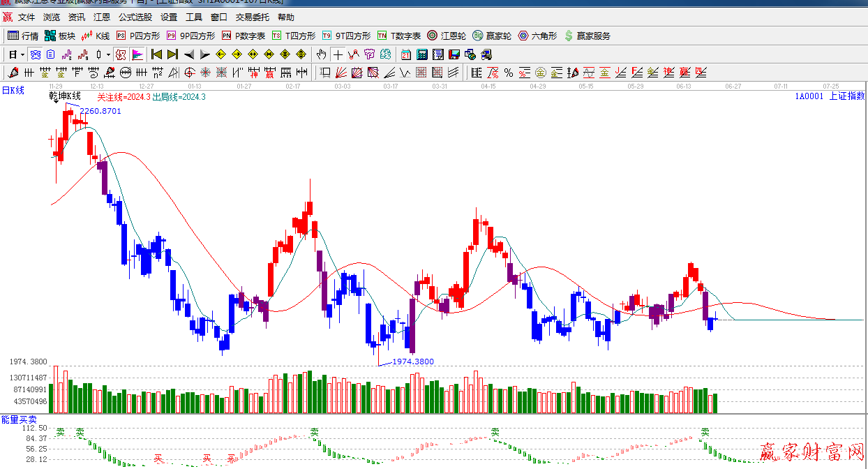Toggle the pink flag indicator button

(x=137, y=54)
